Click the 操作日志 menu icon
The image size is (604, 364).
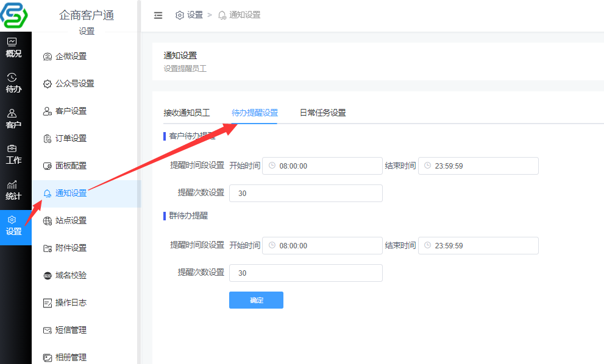coord(47,303)
